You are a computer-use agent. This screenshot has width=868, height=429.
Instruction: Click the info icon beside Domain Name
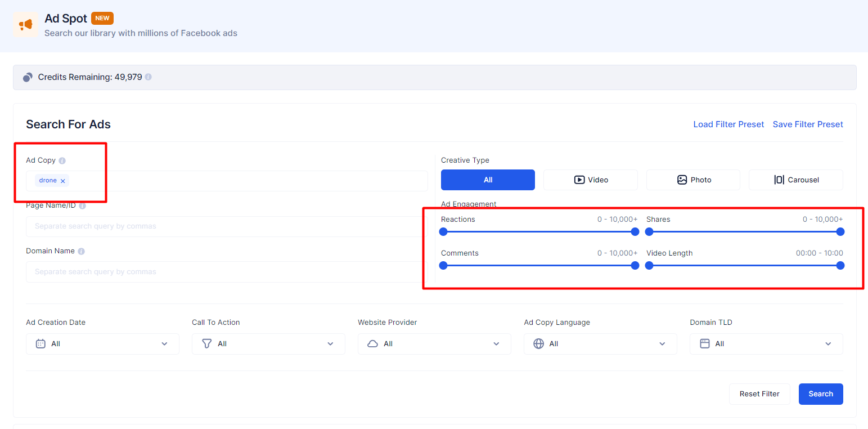click(x=82, y=251)
